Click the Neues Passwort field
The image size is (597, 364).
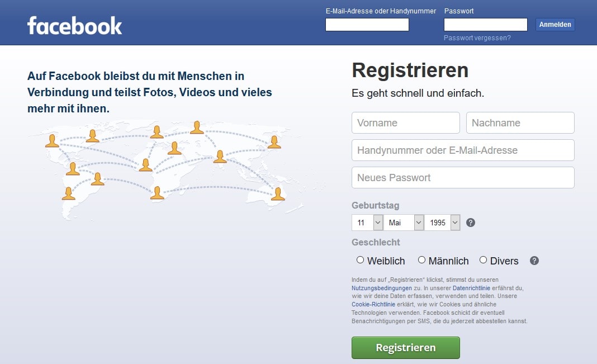pyautogui.click(x=463, y=177)
